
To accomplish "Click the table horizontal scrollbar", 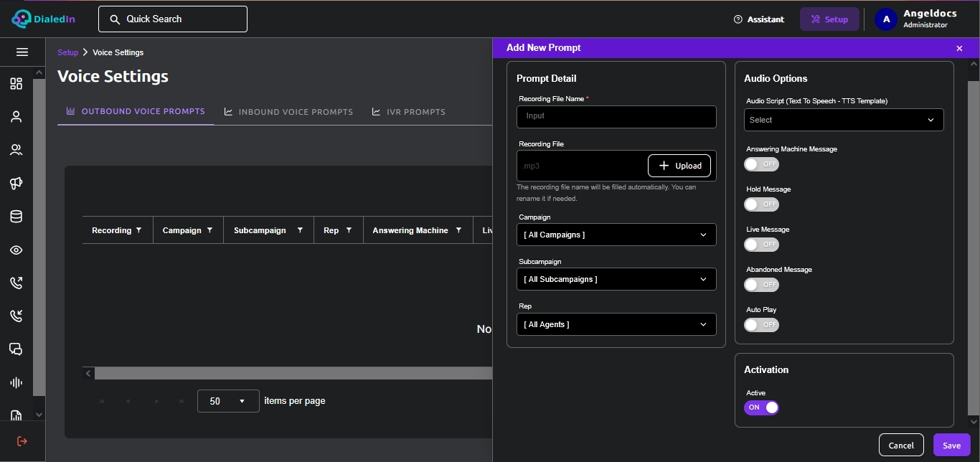I will pyautogui.click(x=293, y=373).
